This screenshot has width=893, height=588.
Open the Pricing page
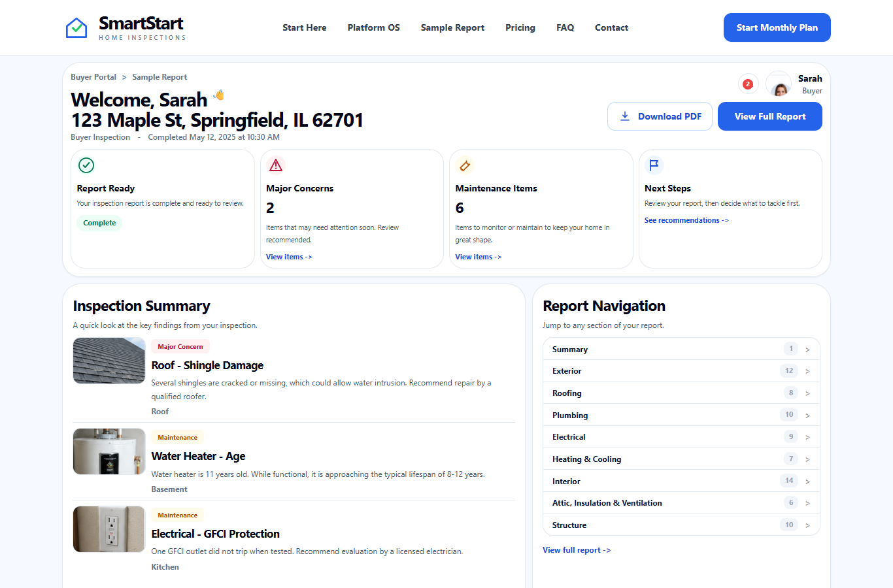pos(520,27)
